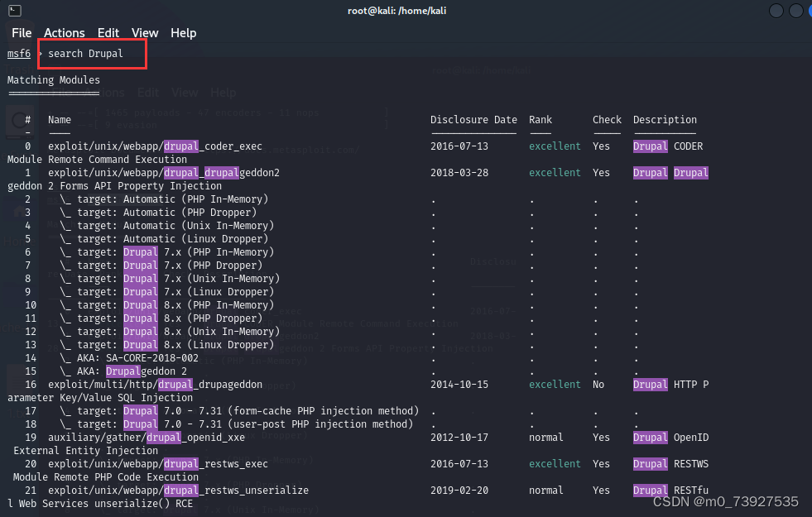Click the highlighted Drupal badge in CODER description
The height and width of the screenshot is (517, 812).
(650, 146)
